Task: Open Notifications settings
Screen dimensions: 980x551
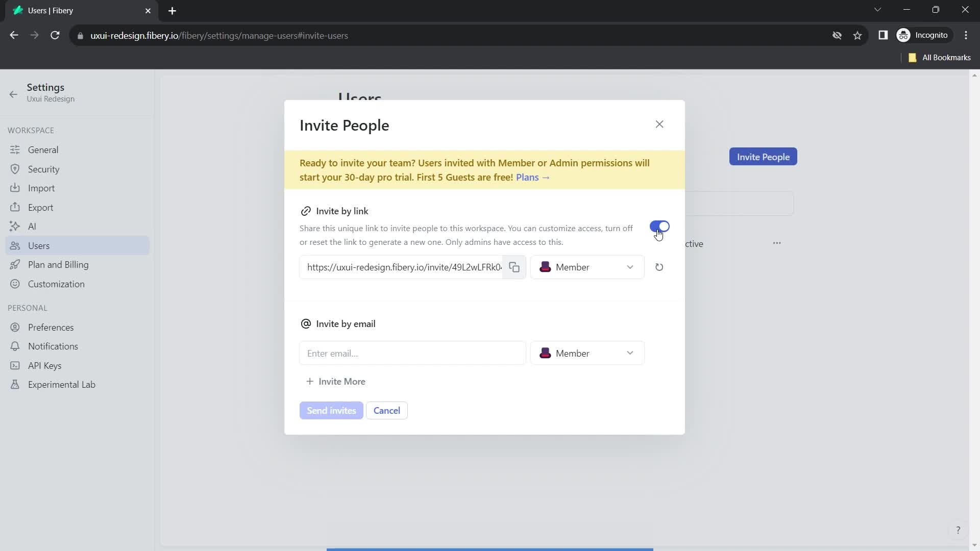Action: [x=78, y=346]
